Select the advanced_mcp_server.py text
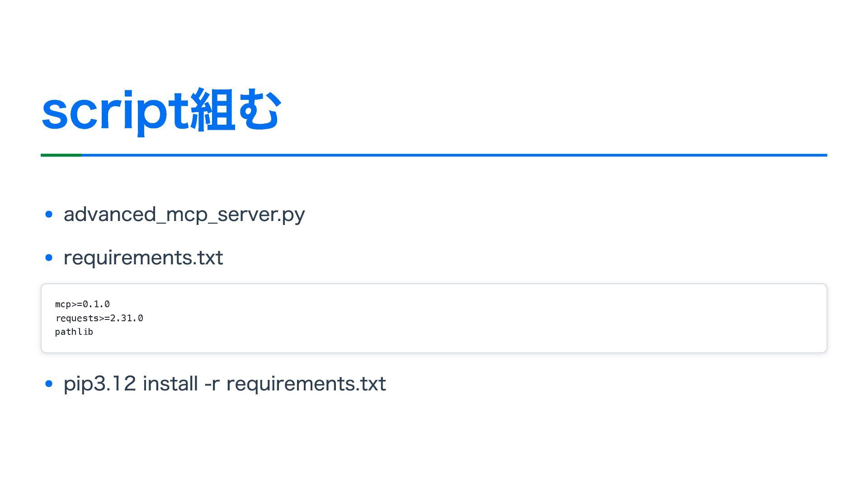This screenshot has width=868, height=488. [184, 214]
